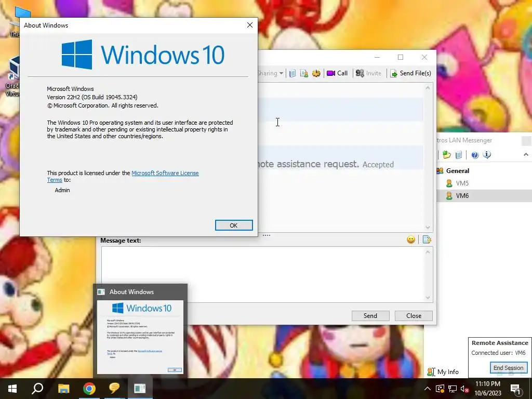Image resolution: width=532 pixels, height=399 pixels.
Task: Click the message box scrollbar down arrow
Action: pyautogui.click(x=428, y=298)
